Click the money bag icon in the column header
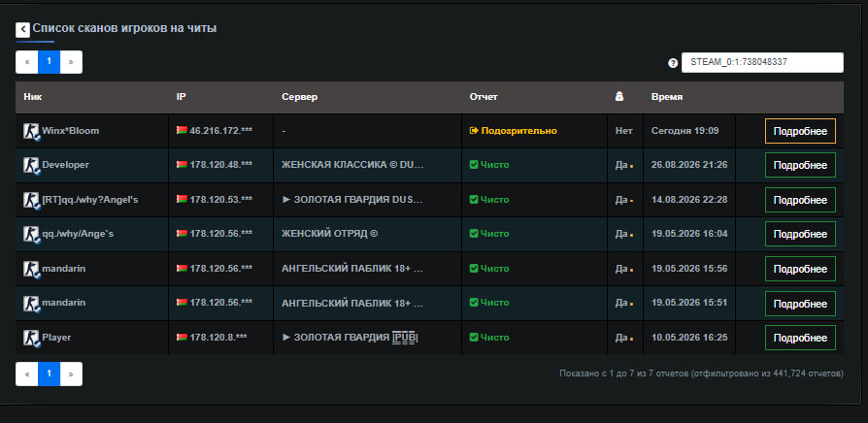This screenshot has width=868, height=423. point(619,97)
